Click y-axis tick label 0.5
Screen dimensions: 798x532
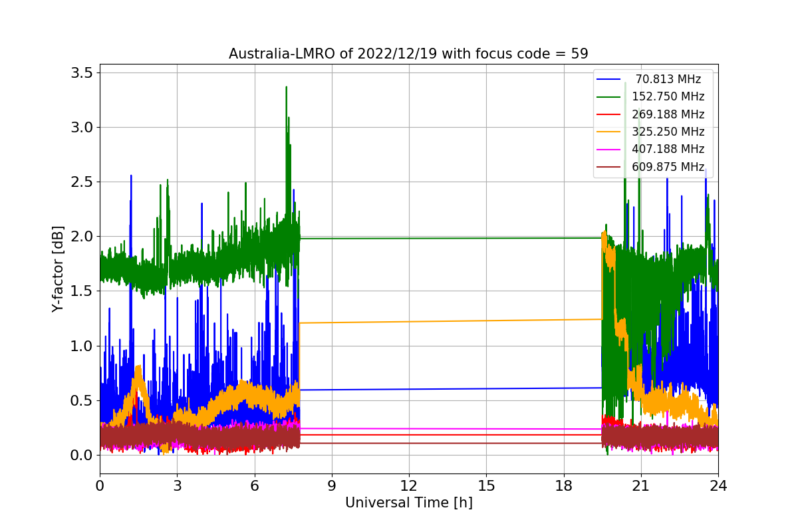coord(82,400)
